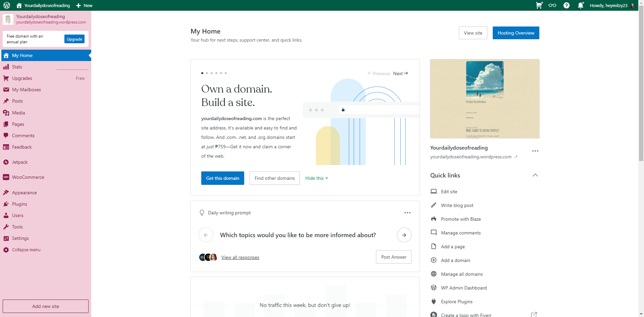Click the Promote with Blaze flame icon
This screenshot has width=644, height=317.
pyautogui.click(x=434, y=219)
